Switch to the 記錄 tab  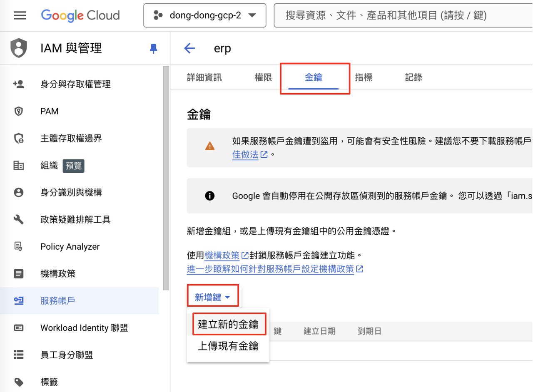pyautogui.click(x=413, y=77)
